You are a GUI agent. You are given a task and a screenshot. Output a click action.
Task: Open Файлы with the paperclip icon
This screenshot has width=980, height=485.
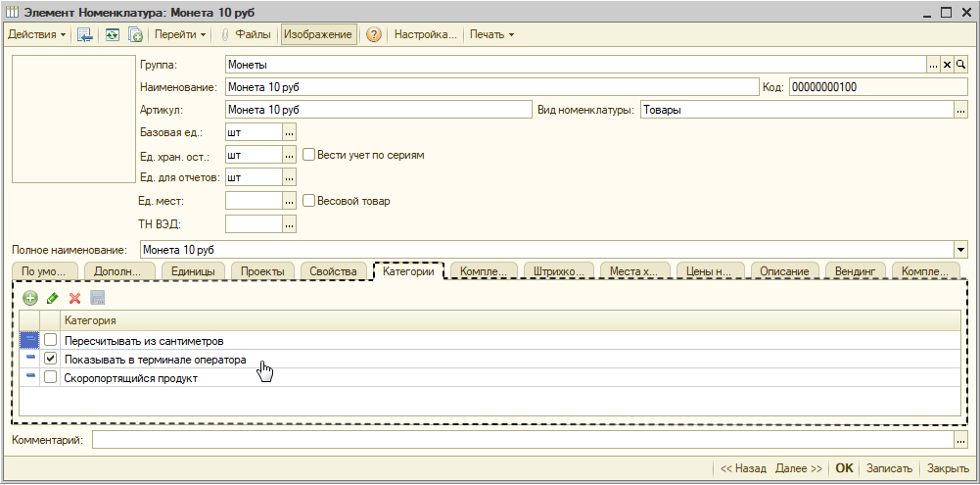click(x=247, y=34)
